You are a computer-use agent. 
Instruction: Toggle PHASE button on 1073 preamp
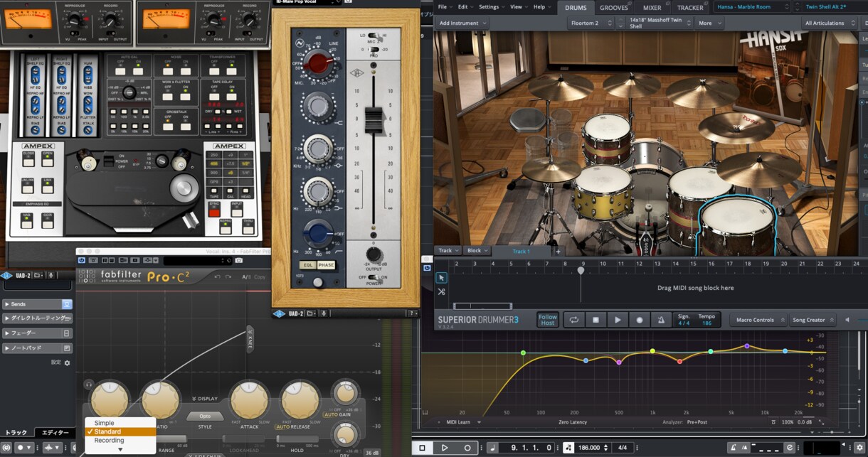tap(326, 265)
